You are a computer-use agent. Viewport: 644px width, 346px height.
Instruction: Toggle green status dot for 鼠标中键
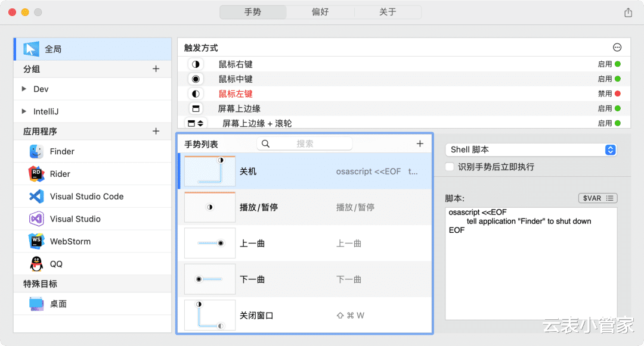(x=618, y=79)
